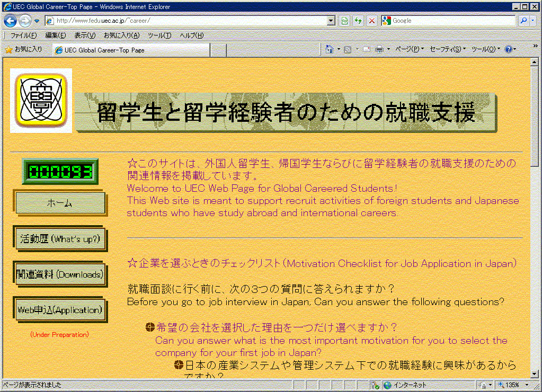Select the UEC Global Career-Top Page tab
The height and width of the screenshot is (392, 542).
tap(104, 50)
